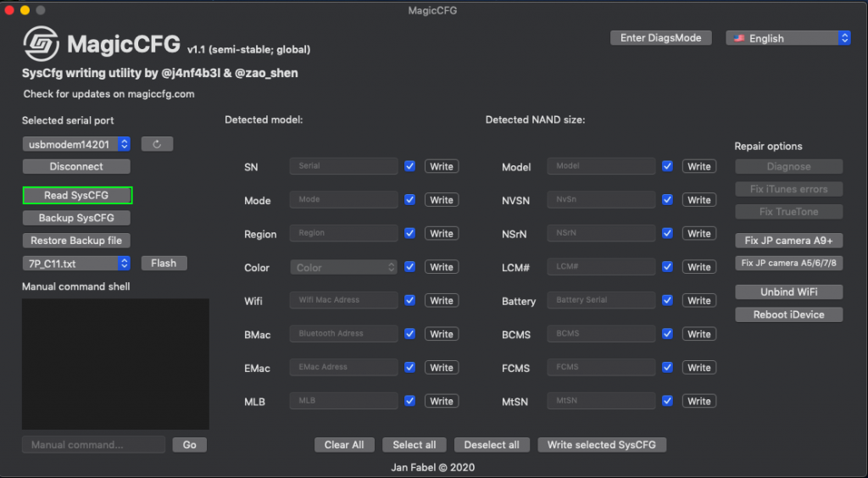
Task: Click the Bluetooth Address text field
Action: coord(343,334)
